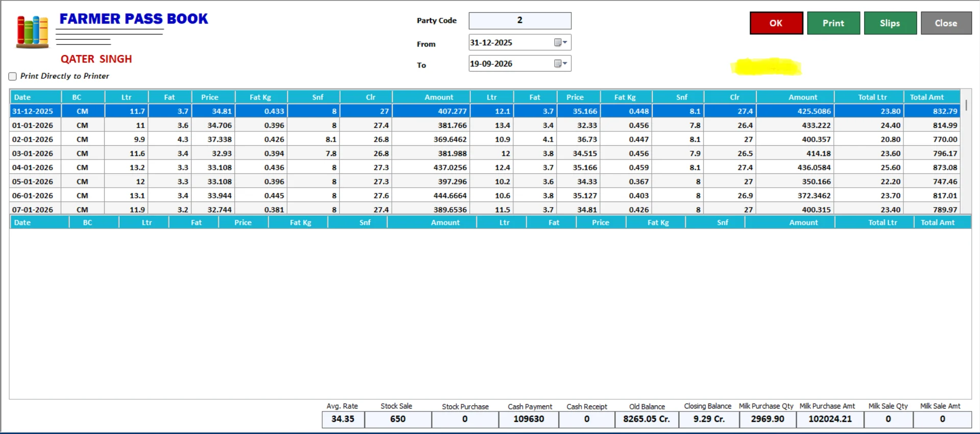Click the Cash Receipt value field

click(x=587, y=419)
